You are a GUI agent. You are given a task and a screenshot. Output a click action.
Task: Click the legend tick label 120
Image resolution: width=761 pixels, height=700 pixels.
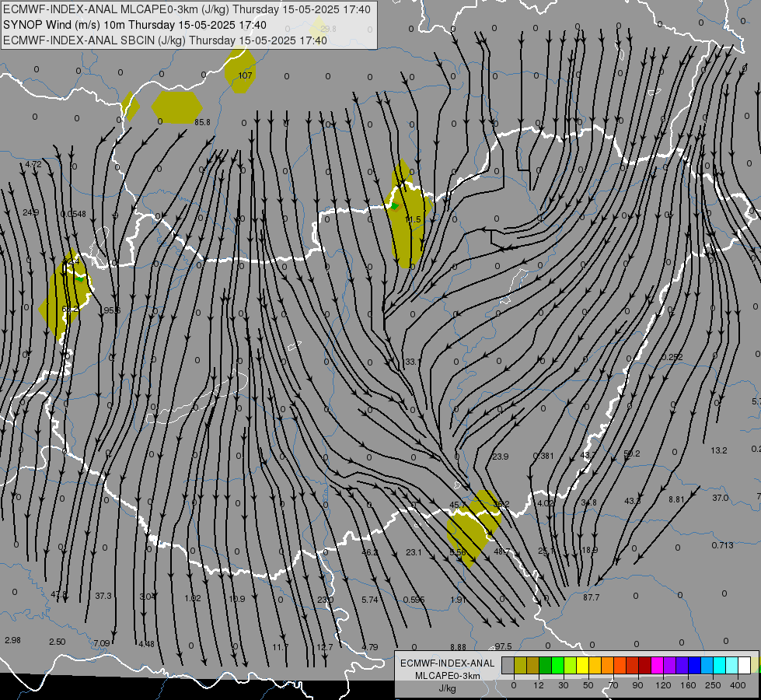coord(662,685)
